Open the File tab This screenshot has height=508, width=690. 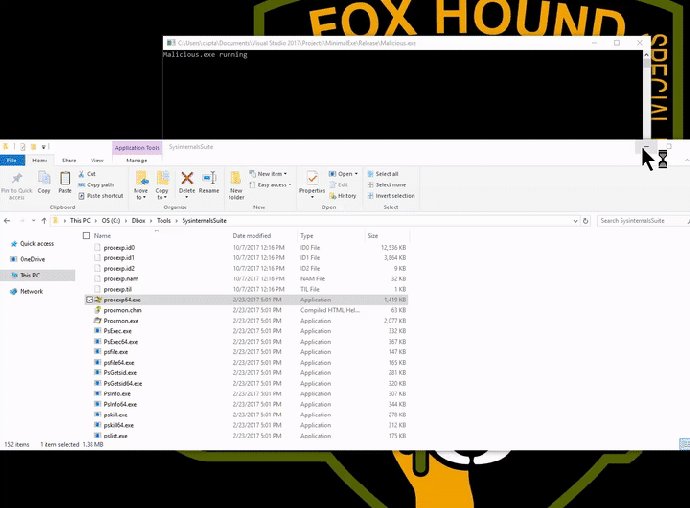click(x=12, y=160)
